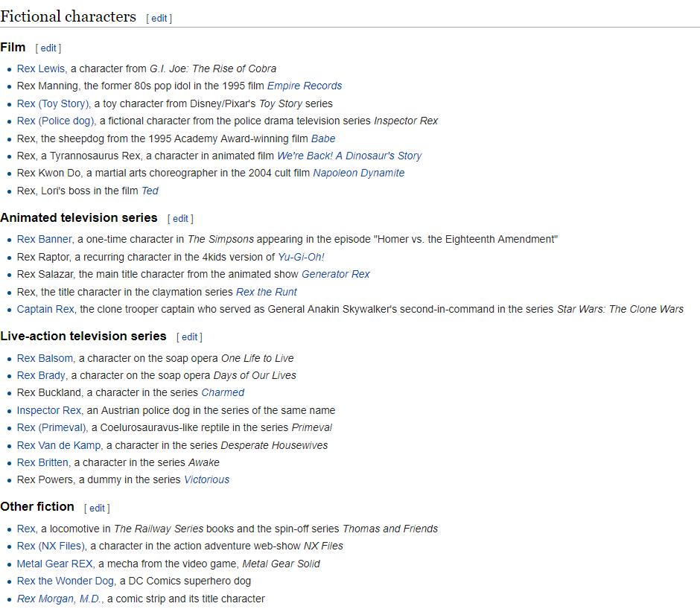The height and width of the screenshot is (609, 700).
Task: Click edit next to Film heading
Action: pyautogui.click(x=48, y=48)
